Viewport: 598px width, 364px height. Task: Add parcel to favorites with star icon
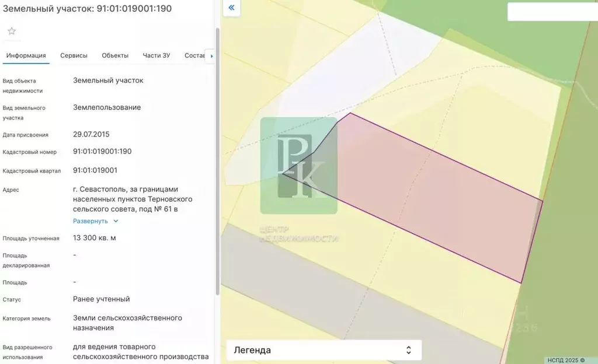(12, 31)
